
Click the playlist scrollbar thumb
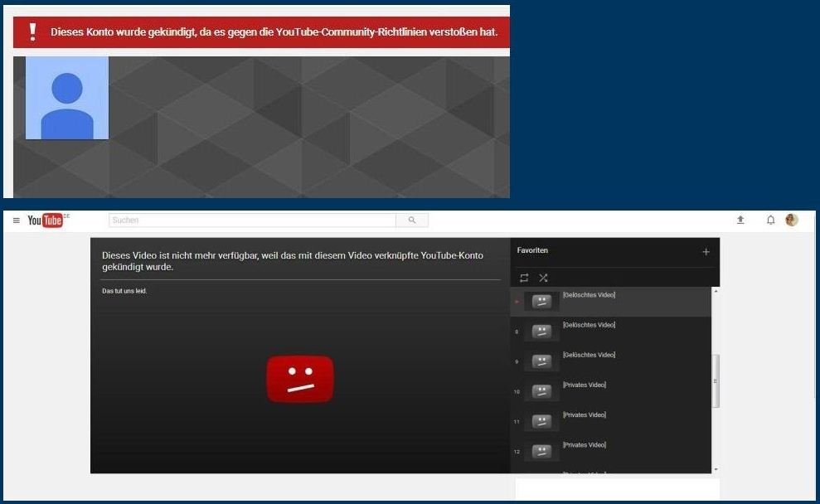click(716, 381)
